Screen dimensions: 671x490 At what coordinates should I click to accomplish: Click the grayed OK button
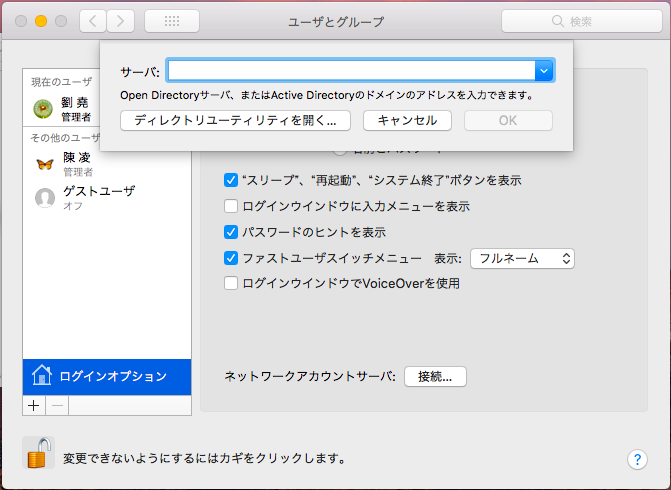508,121
